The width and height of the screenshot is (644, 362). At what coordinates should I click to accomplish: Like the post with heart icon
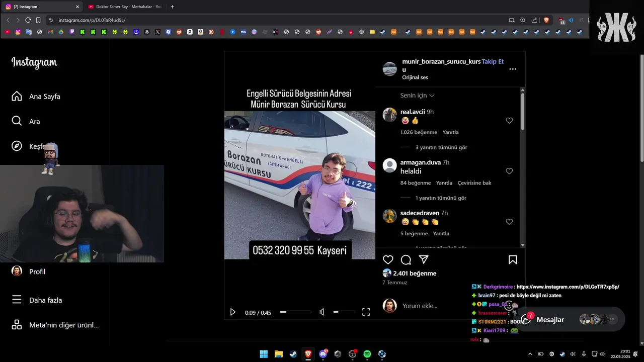tap(388, 260)
